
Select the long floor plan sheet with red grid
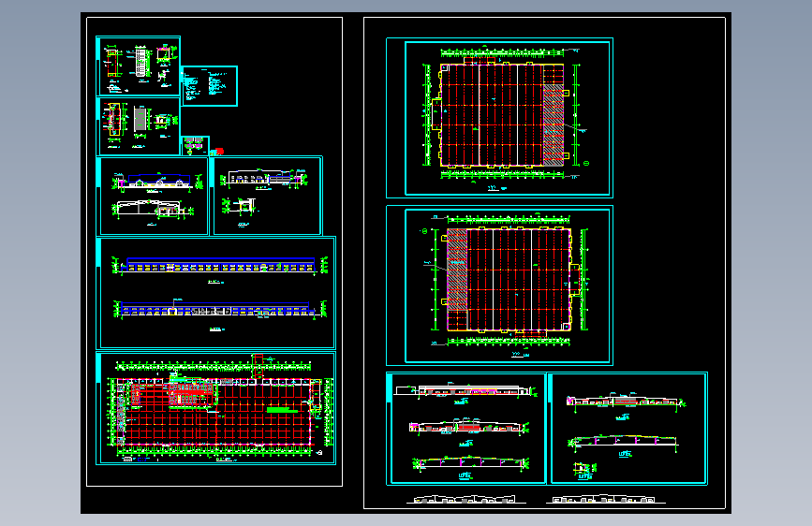(x=216, y=408)
